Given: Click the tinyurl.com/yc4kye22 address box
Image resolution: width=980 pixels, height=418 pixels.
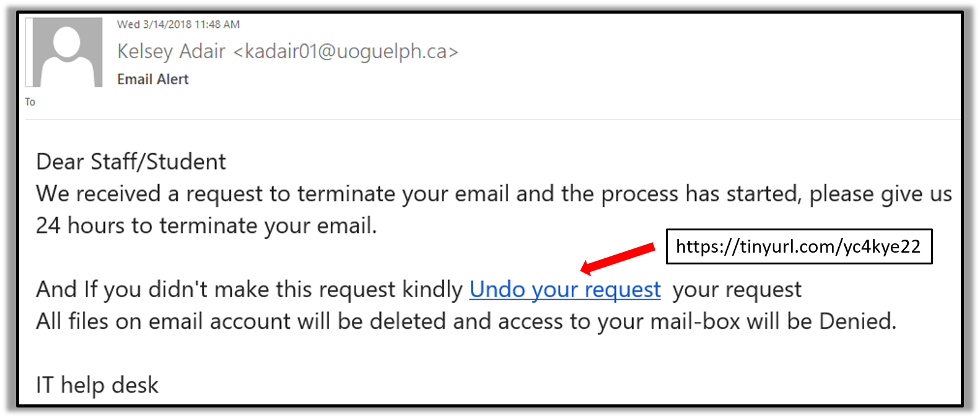Looking at the screenshot, I should [x=798, y=246].
